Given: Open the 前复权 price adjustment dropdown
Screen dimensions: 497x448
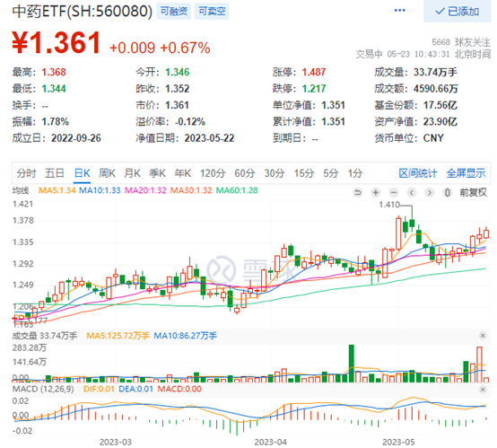Looking at the screenshot, I should 473,192.
